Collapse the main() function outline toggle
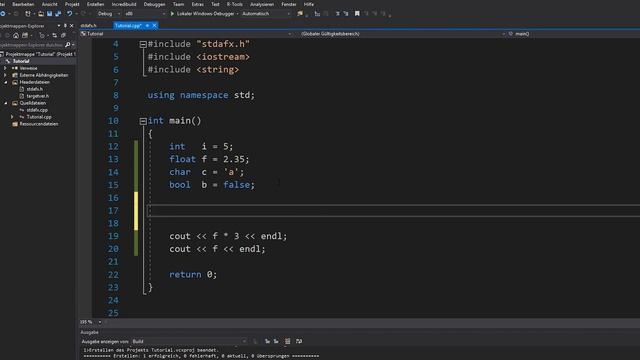 click(x=143, y=121)
